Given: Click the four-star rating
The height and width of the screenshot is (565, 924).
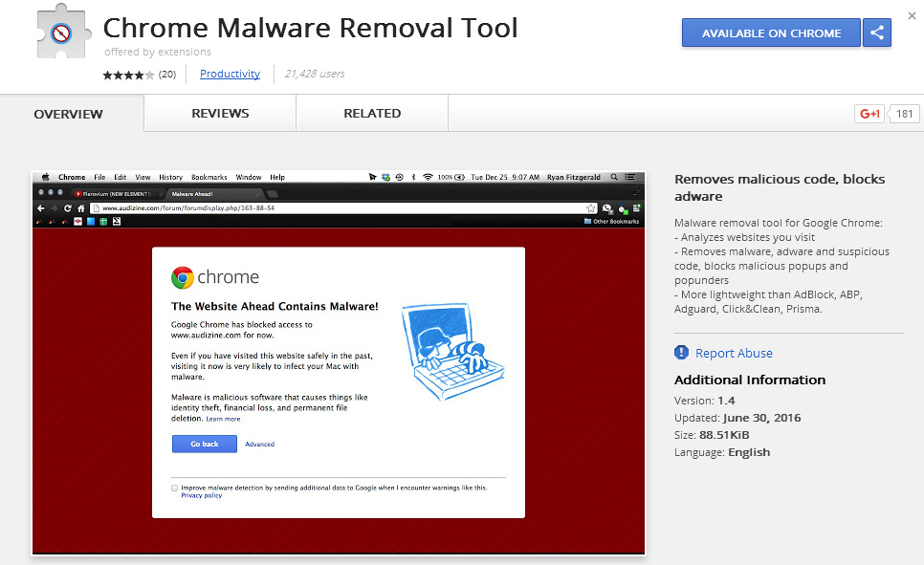Looking at the screenshot, I should pos(128,75).
